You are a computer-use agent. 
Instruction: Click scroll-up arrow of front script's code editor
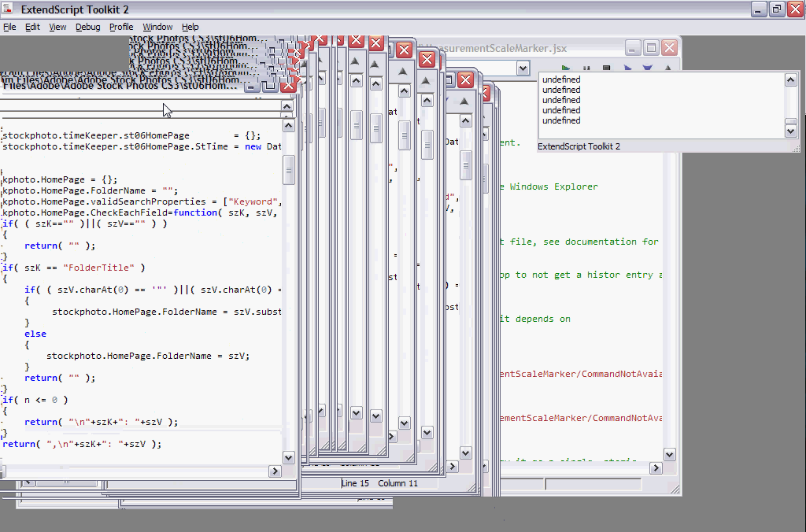click(289, 126)
